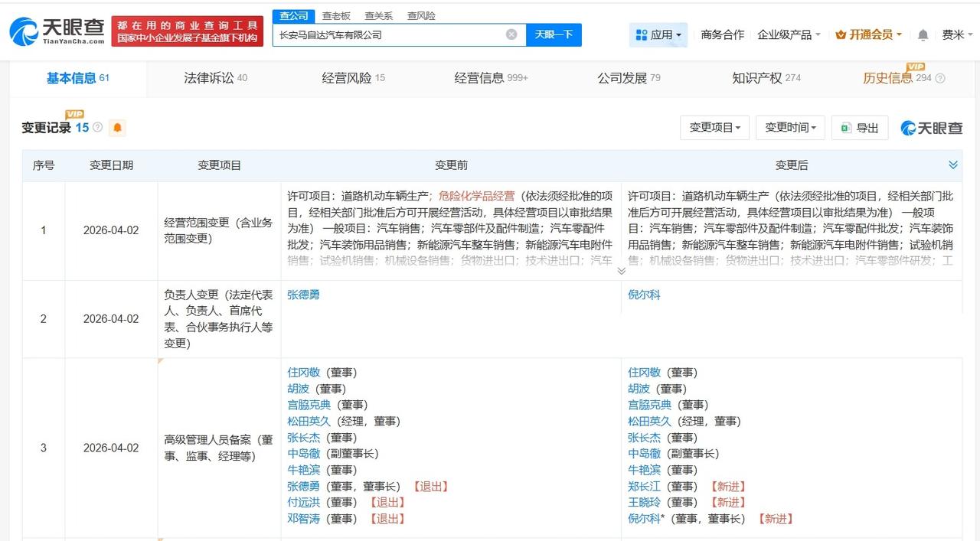Expand the 费米 account dropdown
The height and width of the screenshot is (541, 980).
click(x=957, y=34)
